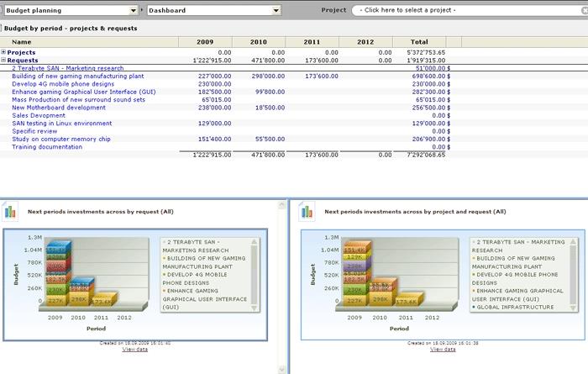The height and width of the screenshot is (374, 588).
Task: Click chart icon beside investments by request title
Action: point(10,212)
